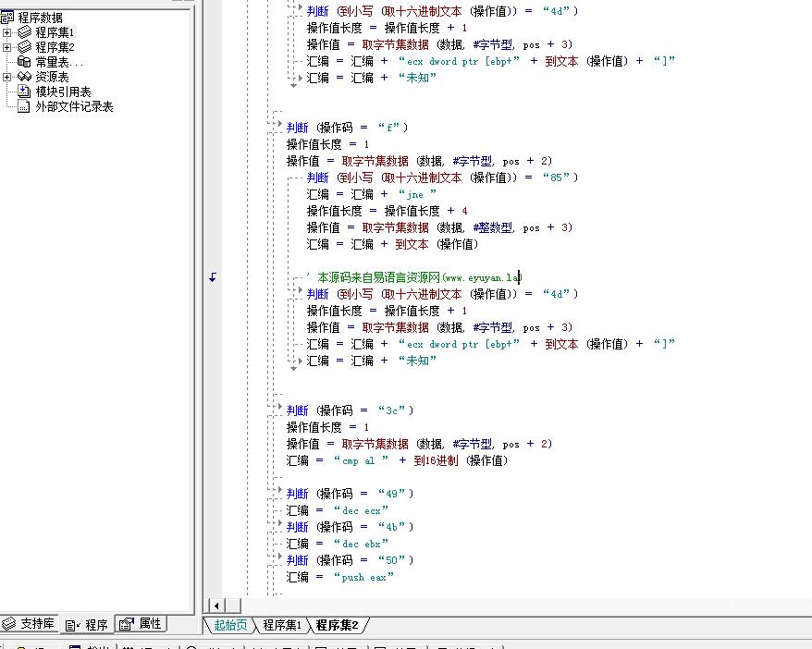Click the 模块引用表 download-arrow icon
812x649 pixels.
tap(25, 92)
